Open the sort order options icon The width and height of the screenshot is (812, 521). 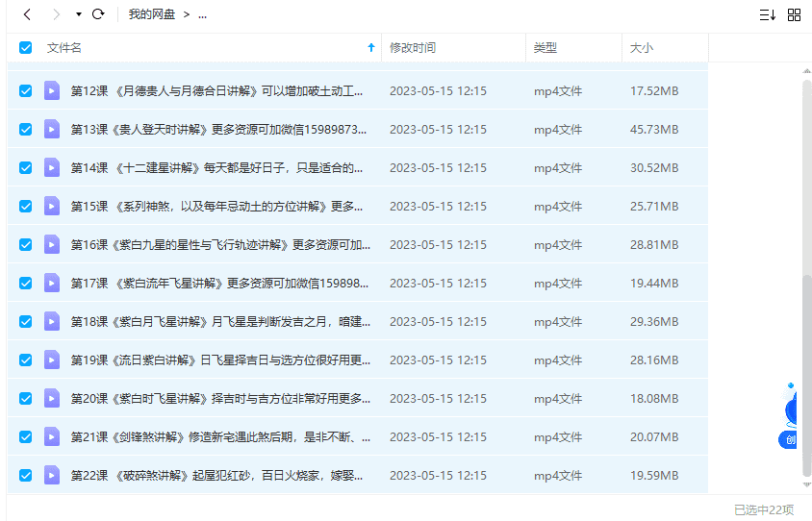(x=767, y=14)
